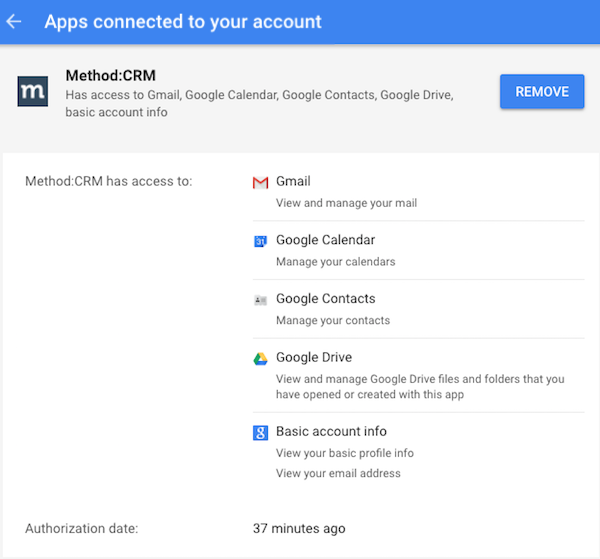Click 'Manage your contacts' description

pos(333,320)
